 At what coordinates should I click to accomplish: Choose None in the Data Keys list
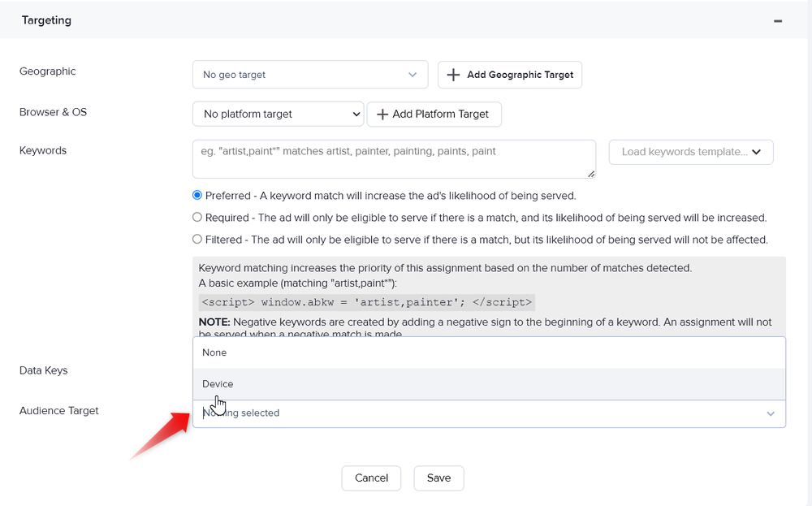point(489,352)
